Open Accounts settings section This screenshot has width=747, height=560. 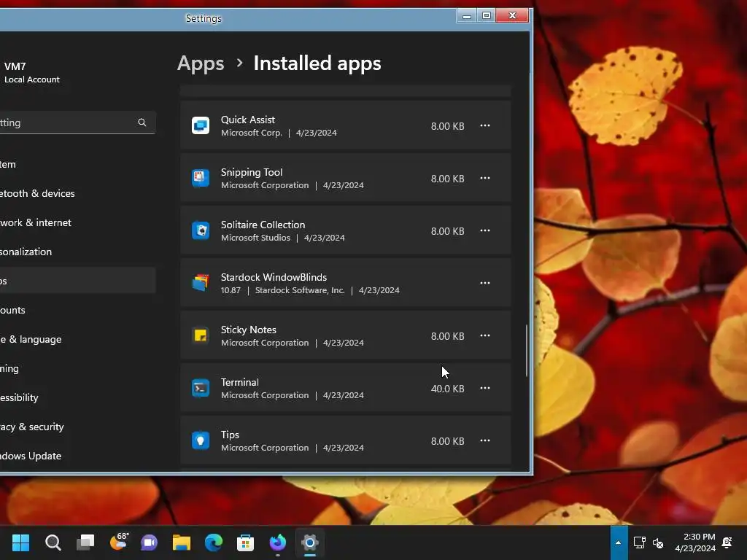click(77, 310)
